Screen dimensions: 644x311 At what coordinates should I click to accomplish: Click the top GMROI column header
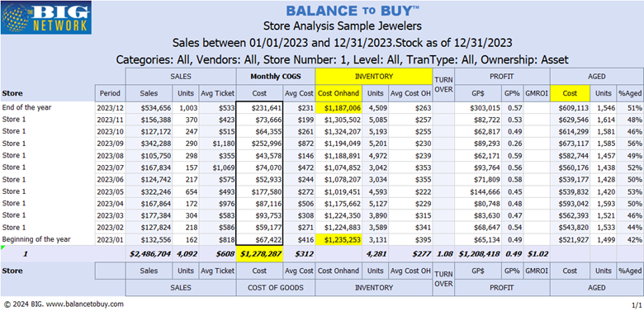[x=536, y=93]
